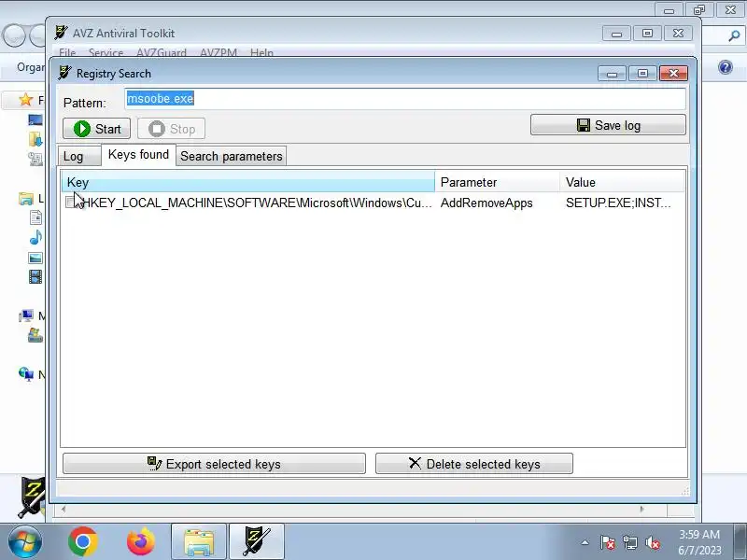Image resolution: width=747 pixels, height=560 pixels.
Task: Click Export selected keys button
Action: (x=214, y=464)
